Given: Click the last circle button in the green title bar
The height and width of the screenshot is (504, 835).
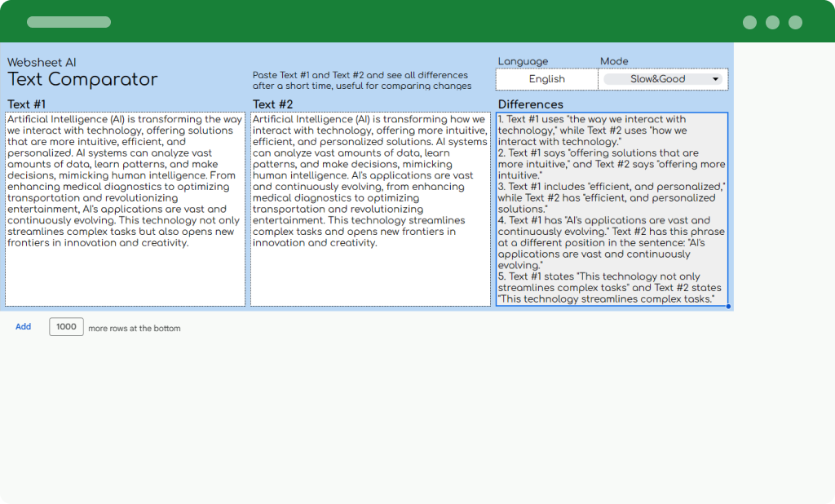Looking at the screenshot, I should pyautogui.click(x=796, y=22).
